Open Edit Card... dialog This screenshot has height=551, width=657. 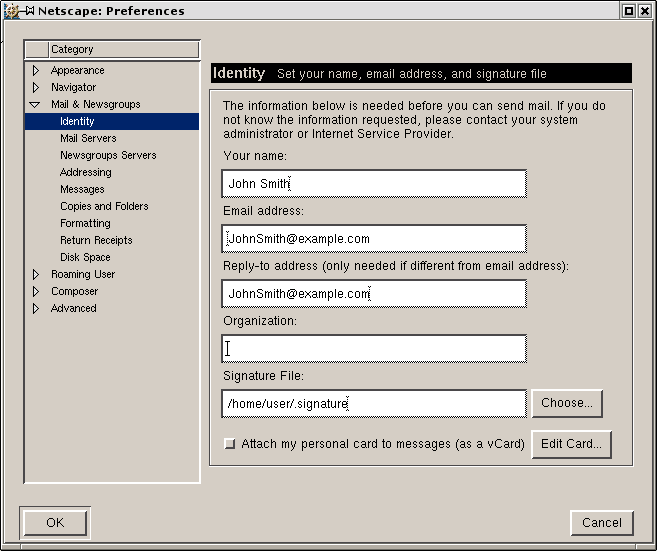[571, 444]
